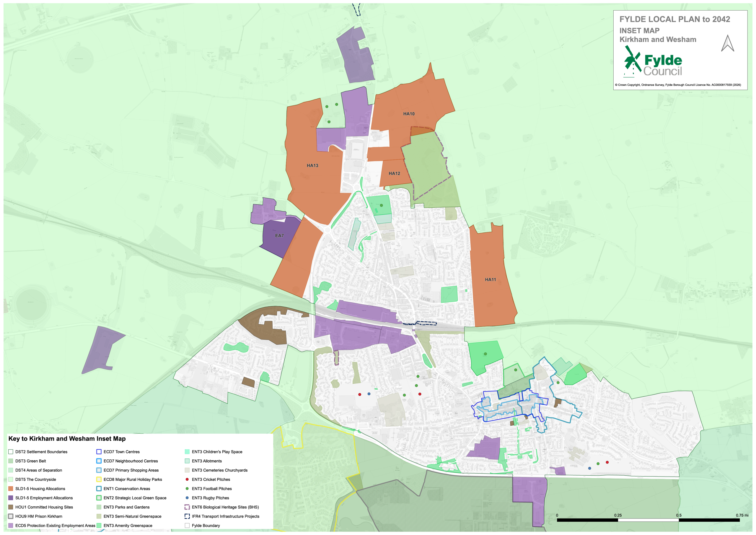The image size is (756, 535).
Task: Click the SLD1-5 Employment Allocations legend swatch
Action: [11, 498]
